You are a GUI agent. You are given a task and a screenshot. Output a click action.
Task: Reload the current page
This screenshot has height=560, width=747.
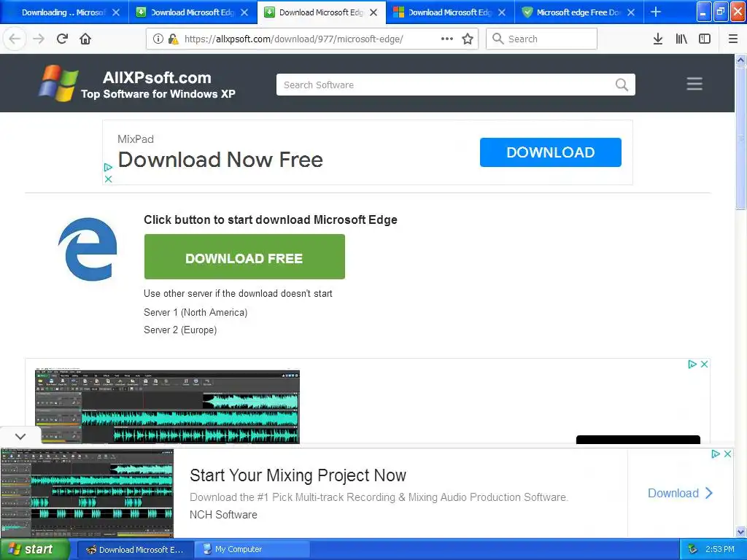pyautogui.click(x=62, y=39)
